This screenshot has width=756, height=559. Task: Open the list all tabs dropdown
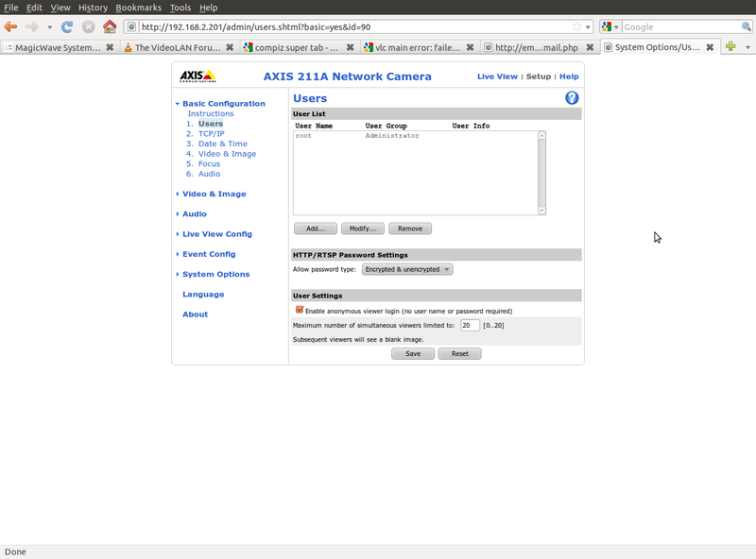click(747, 47)
